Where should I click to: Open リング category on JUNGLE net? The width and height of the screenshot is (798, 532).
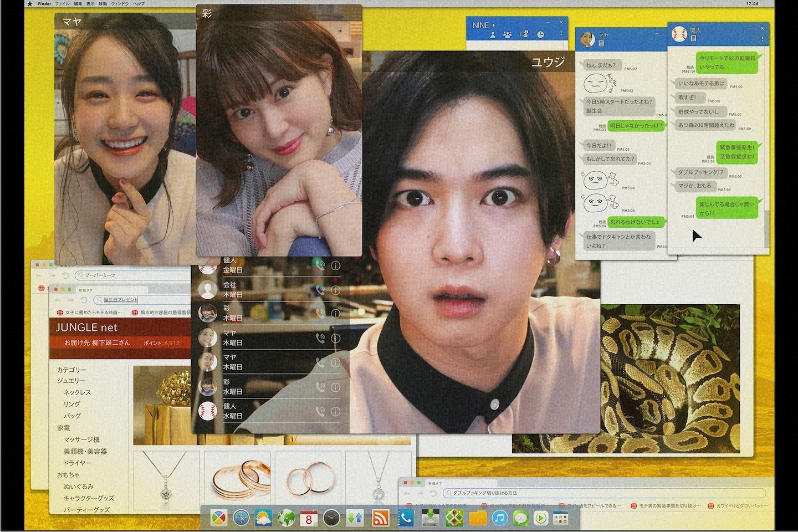pyautogui.click(x=71, y=404)
